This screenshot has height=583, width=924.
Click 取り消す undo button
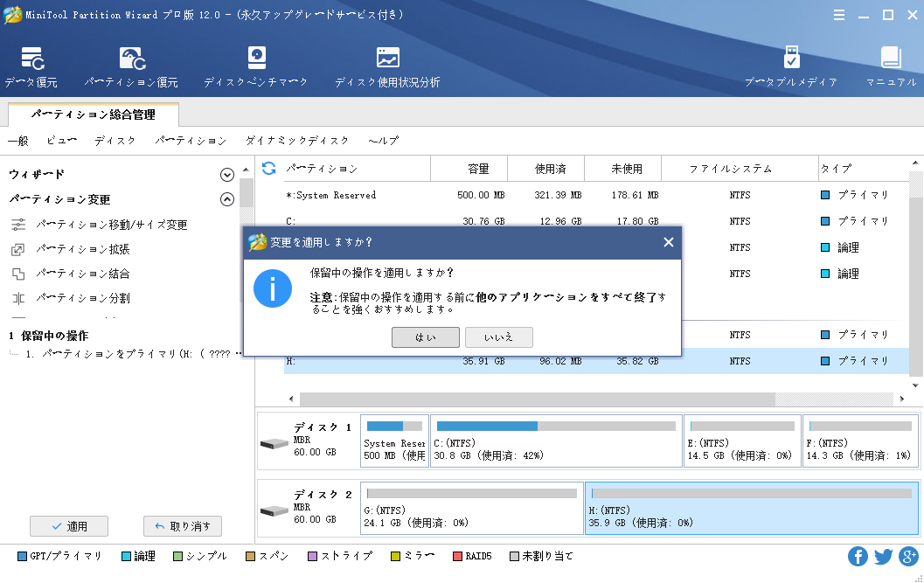[x=183, y=526]
